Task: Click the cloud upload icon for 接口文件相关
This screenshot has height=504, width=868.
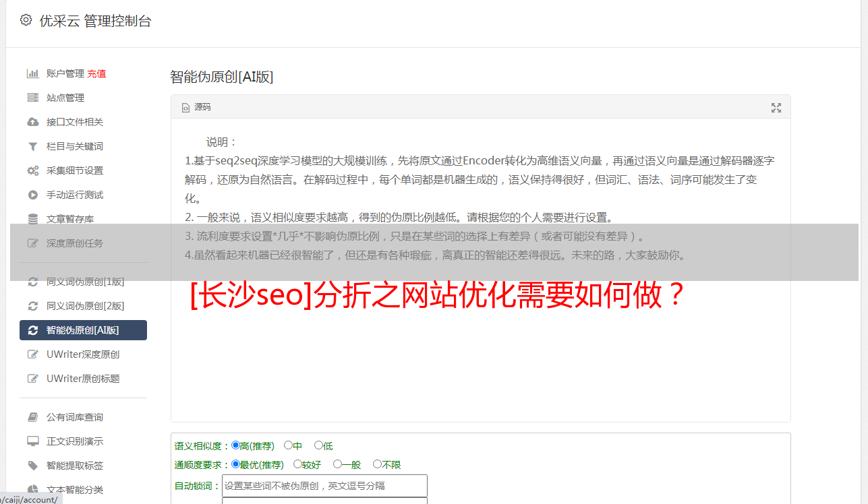Action: [32, 122]
